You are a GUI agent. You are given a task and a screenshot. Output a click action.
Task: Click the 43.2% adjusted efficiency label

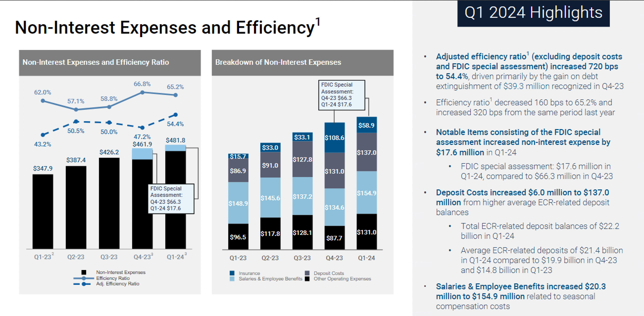[43, 144]
